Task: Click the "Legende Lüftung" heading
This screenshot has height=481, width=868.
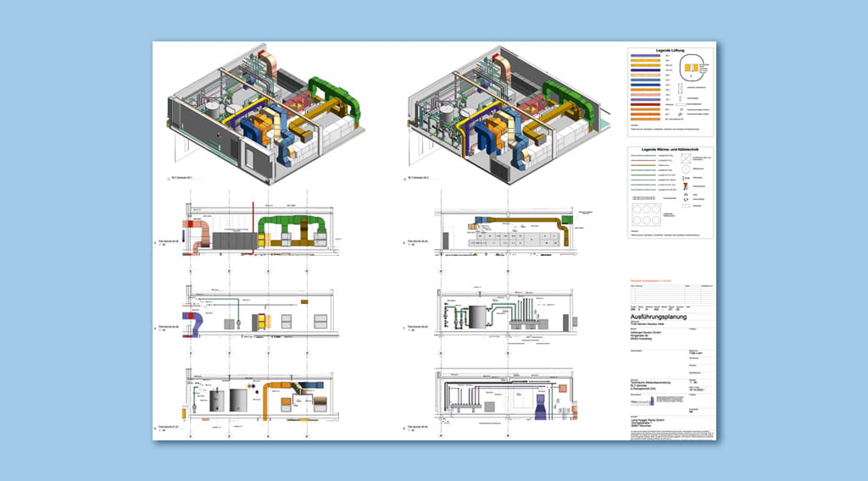Action: tap(670, 51)
